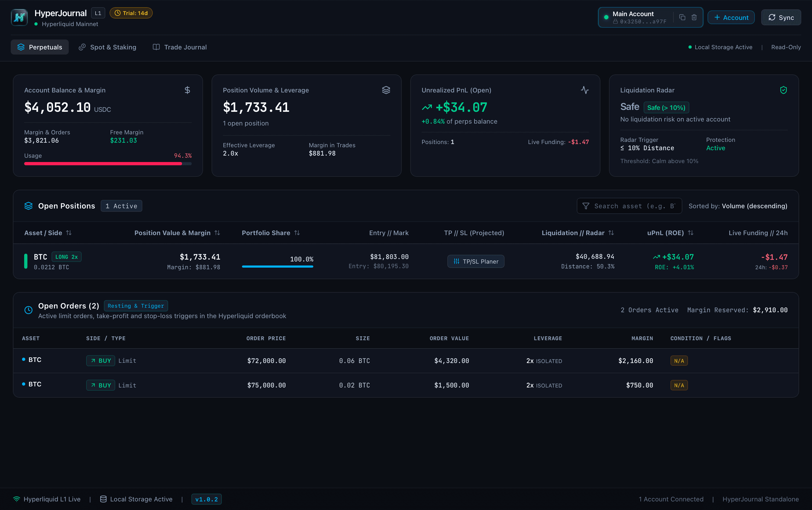The width and height of the screenshot is (812, 510).
Task: Open the TP/SL Planer for BTC
Action: (x=476, y=261)
